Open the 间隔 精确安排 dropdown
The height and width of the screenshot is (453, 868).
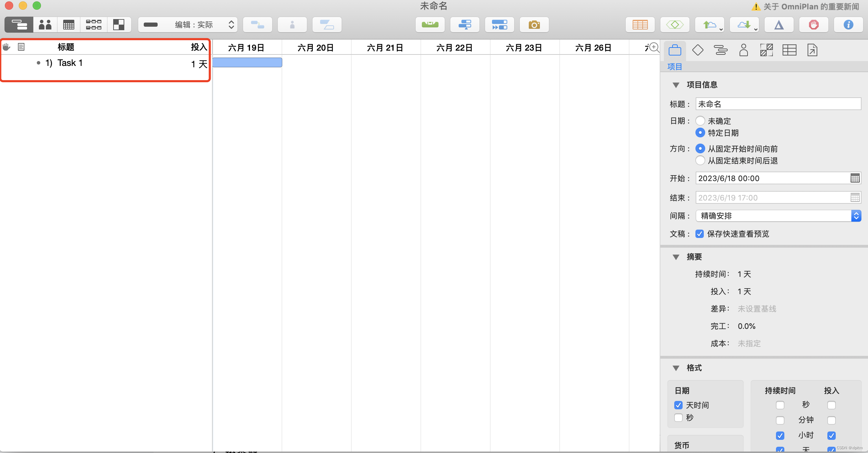[x=778, y=216]
